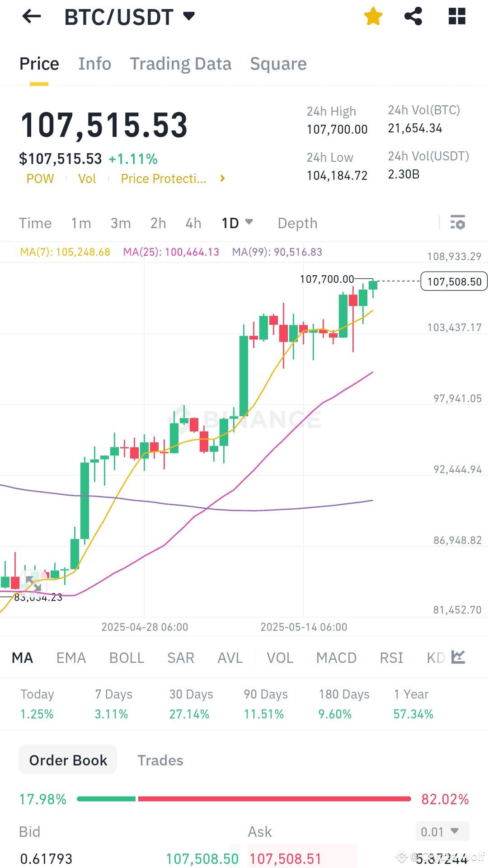Image resolution: width=488 pixels, height=868 pixels.
Task: Open the BTC/USDT pair selector dropdown
Action: point(188,16)
